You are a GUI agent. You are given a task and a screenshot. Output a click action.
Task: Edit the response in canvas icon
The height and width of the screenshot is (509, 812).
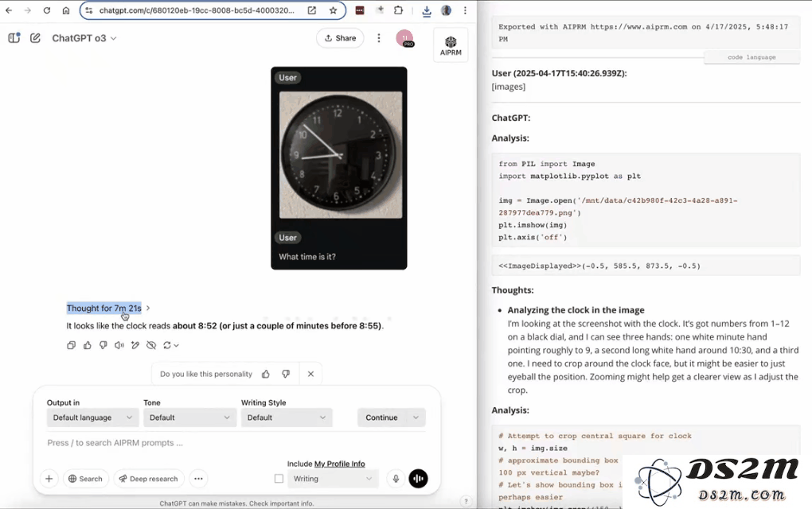135,345
